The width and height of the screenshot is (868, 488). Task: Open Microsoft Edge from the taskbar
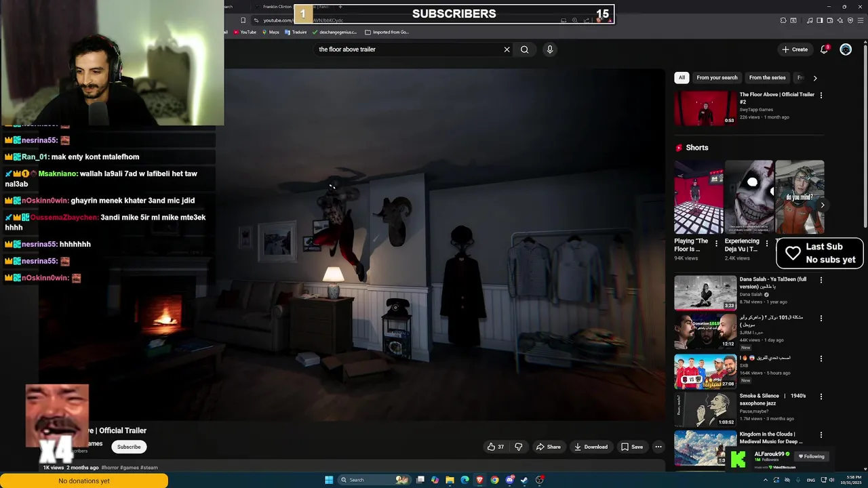(x=465, y=480)
